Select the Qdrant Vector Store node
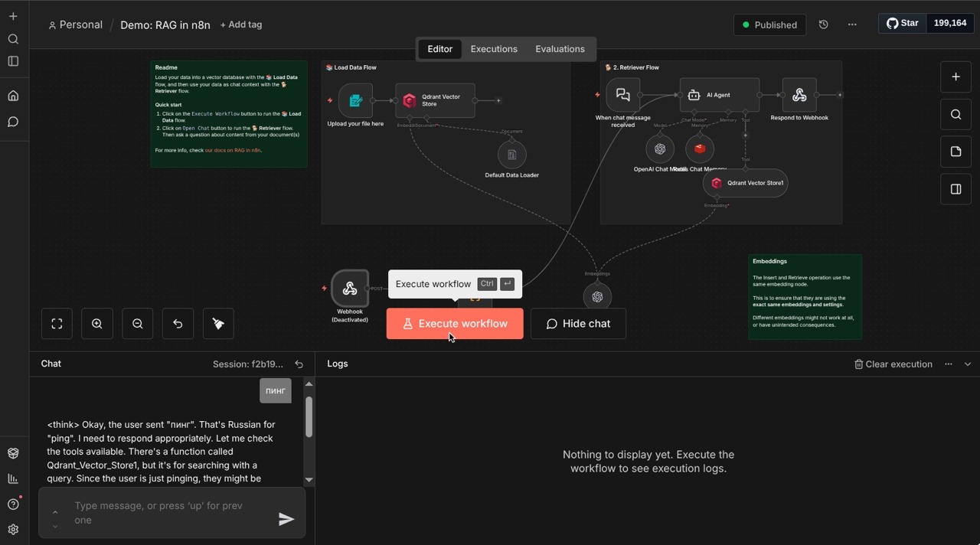 pyautogui.click(x=435, y=100)
